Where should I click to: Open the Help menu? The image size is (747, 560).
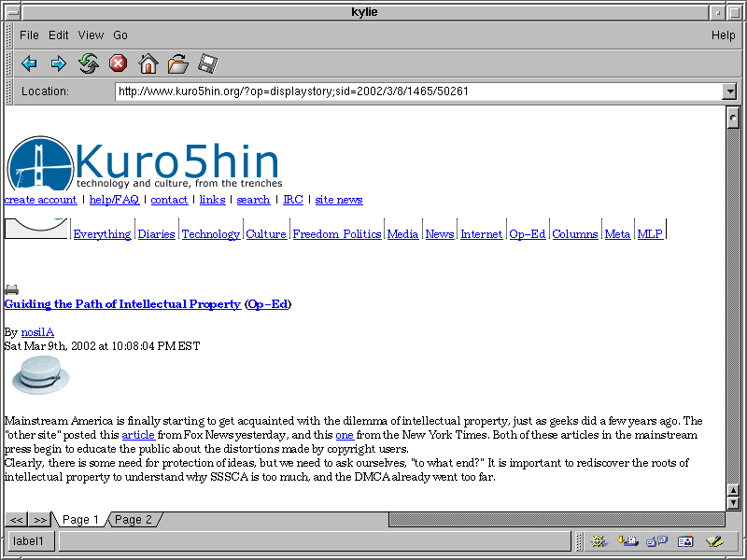(723, 35)
